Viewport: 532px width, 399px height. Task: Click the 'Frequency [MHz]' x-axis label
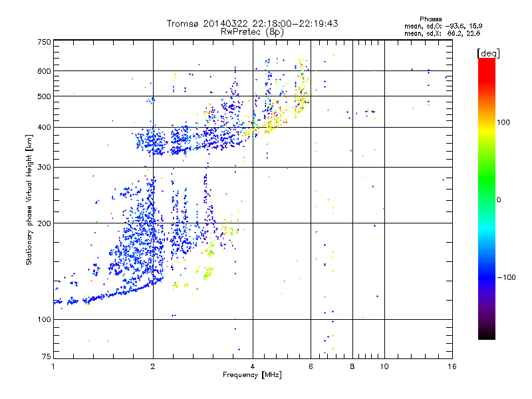252,375
